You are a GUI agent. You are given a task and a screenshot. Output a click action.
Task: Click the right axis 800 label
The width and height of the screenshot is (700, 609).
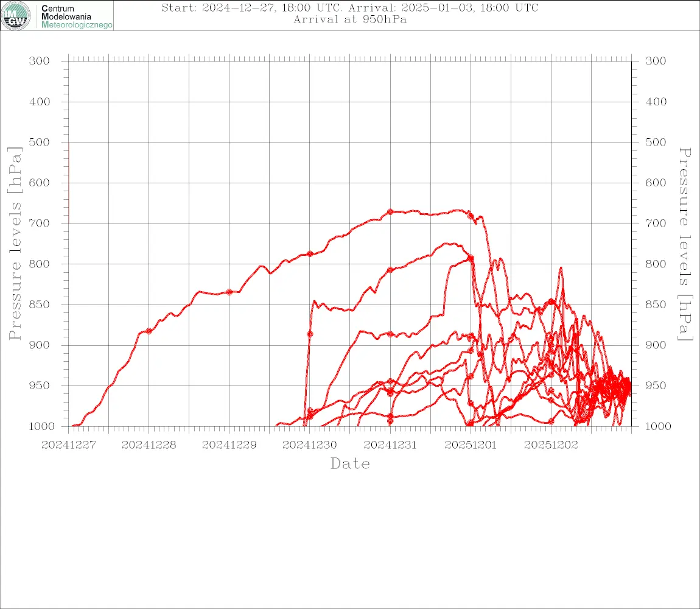click(656, 264)
